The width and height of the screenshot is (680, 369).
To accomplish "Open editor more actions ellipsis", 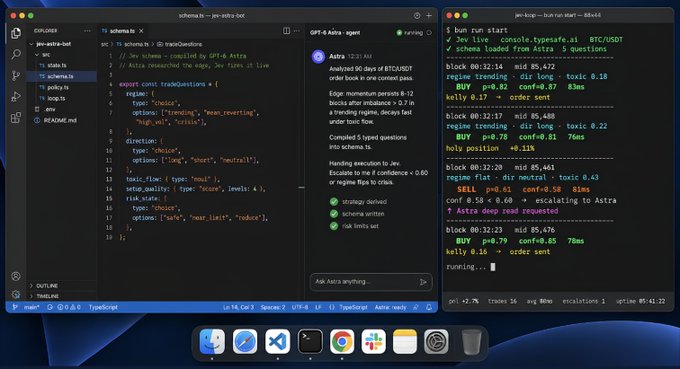I will click(297, 31).
